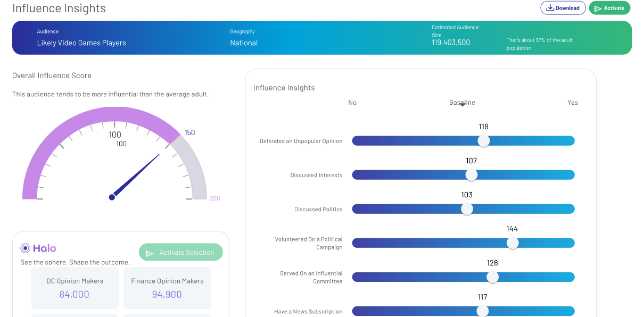The width and height of the screenshot is (644, 317).
Task: Click the text 'See the sphere. Shape the outcome.'
Action: click(x=75, y=262)
